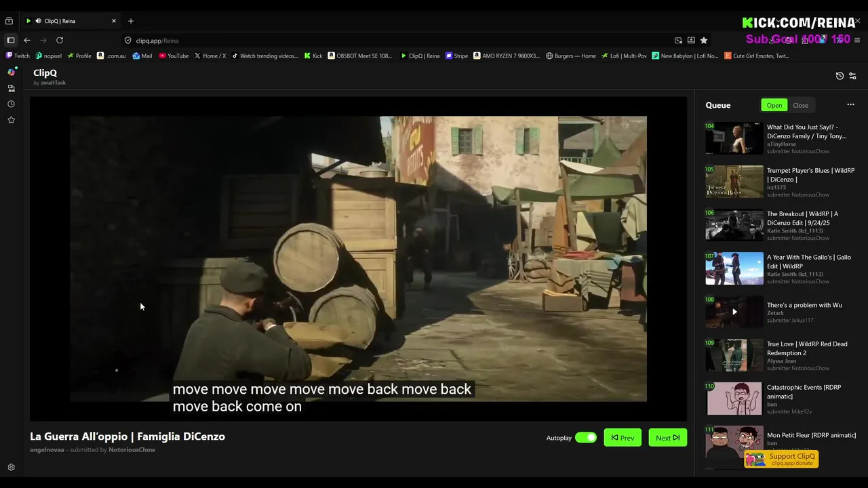Play There's a problem with Wu clip
Image resolution: width=868 pixels, height=488 pixels.
[x=734, y=312]
